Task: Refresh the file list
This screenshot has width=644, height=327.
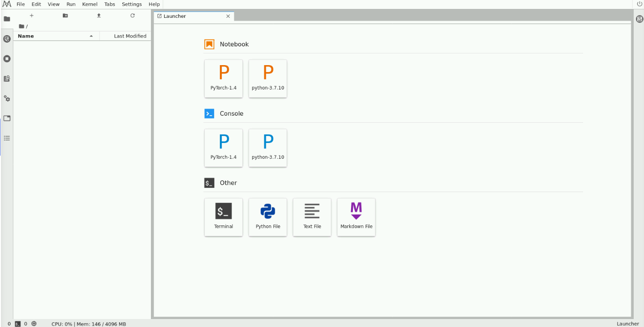Action: [x=133, y=15]
